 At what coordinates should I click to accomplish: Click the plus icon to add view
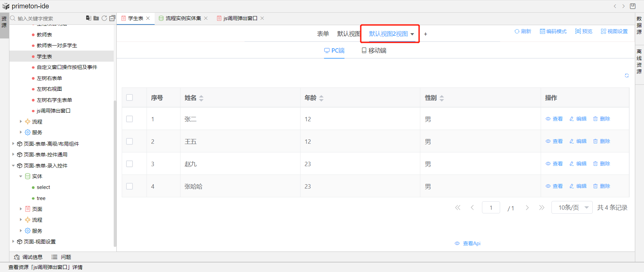[425, 34]
